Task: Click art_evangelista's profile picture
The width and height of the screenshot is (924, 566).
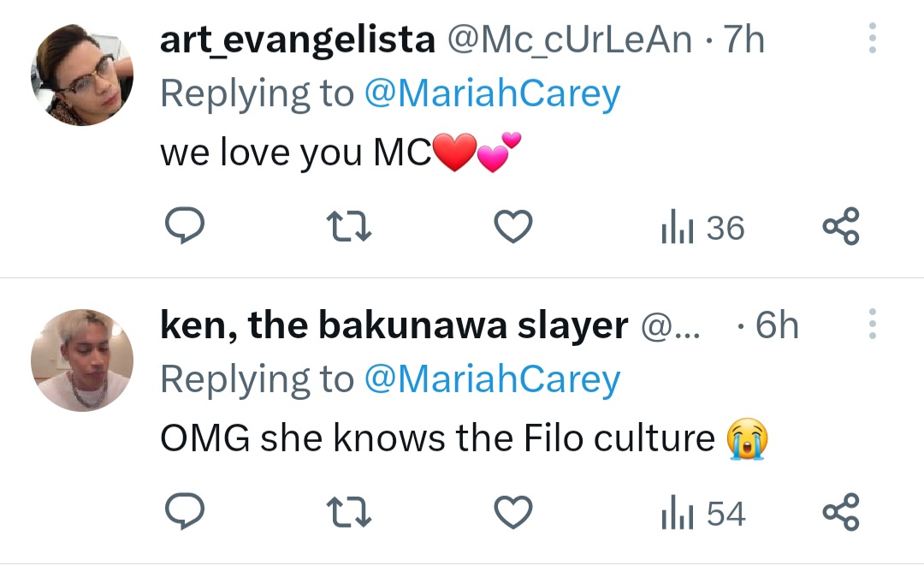Action: [x=82, y=74]
